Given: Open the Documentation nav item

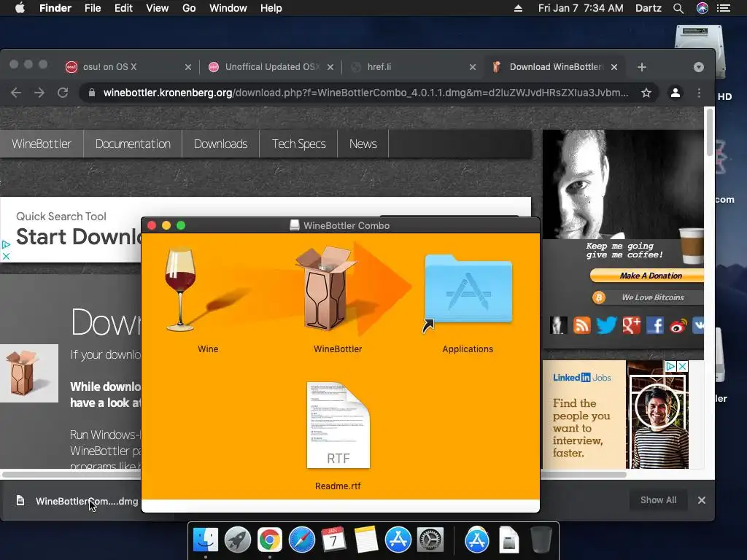Looking at the screenshot, I should click(x=133, y=144).
